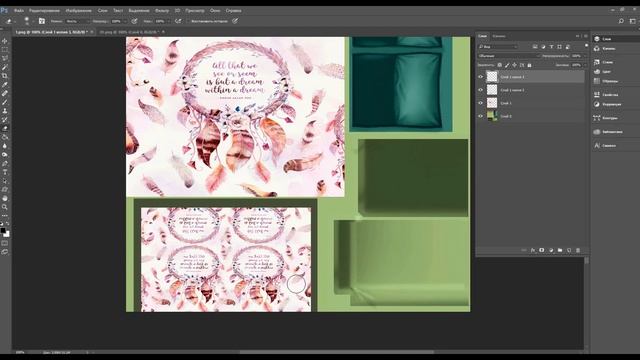Enable the Erase to History checkbox
Image resolution: width=640 pixels, height=360 pixels.
tap(189, 21)
